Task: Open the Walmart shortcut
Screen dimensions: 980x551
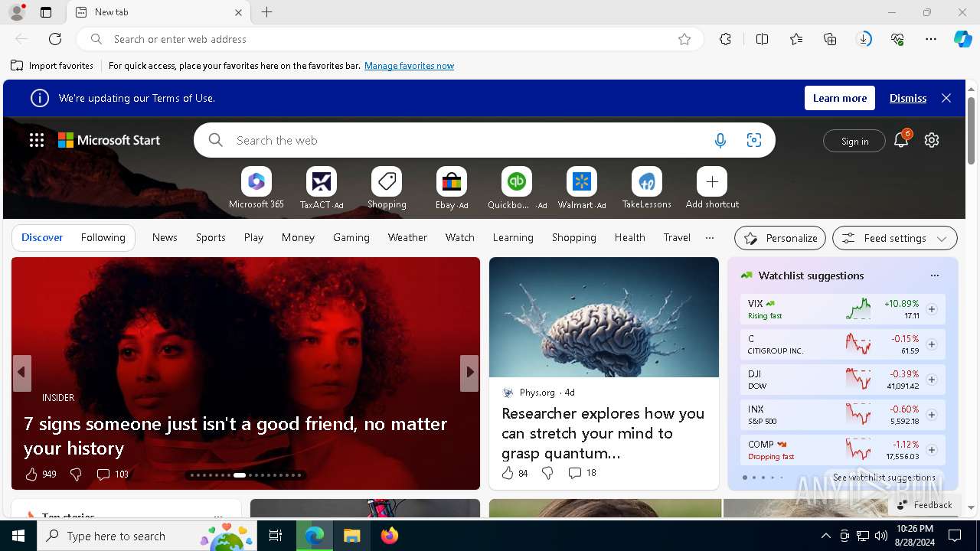Action: 582,188
